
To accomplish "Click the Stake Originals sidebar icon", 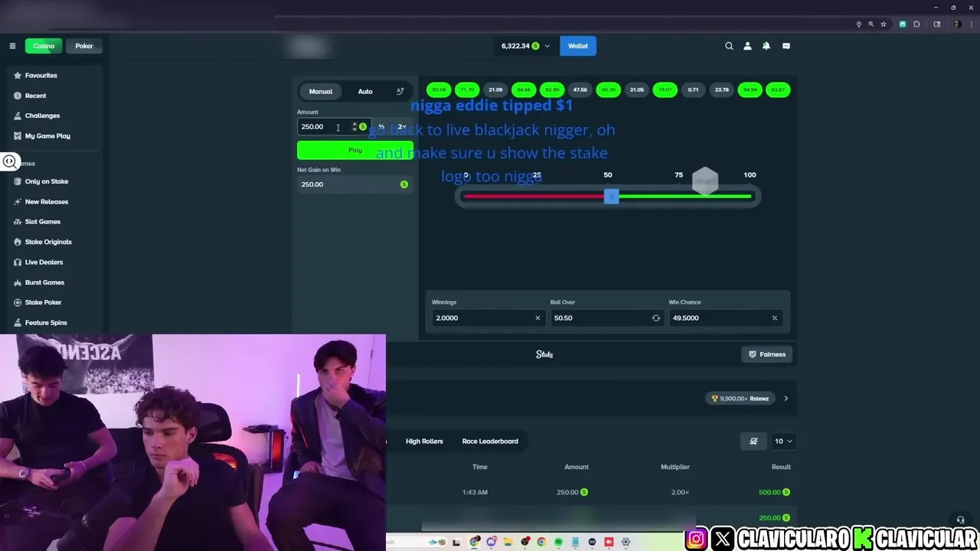I will click(x=18, y=242).
